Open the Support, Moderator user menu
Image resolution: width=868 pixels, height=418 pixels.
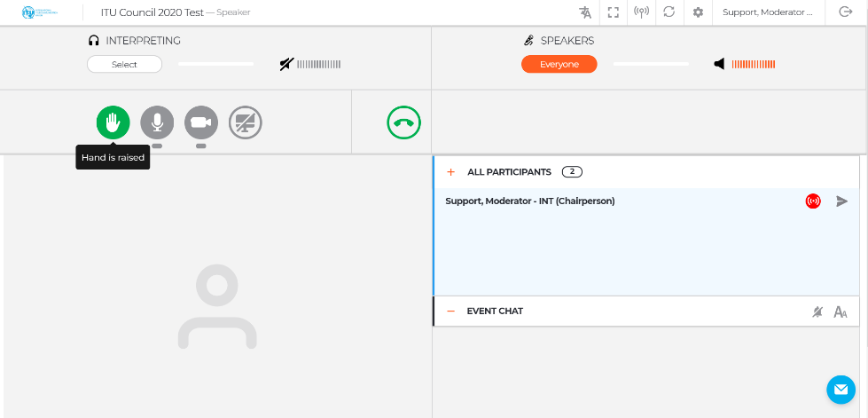point(767,12)
